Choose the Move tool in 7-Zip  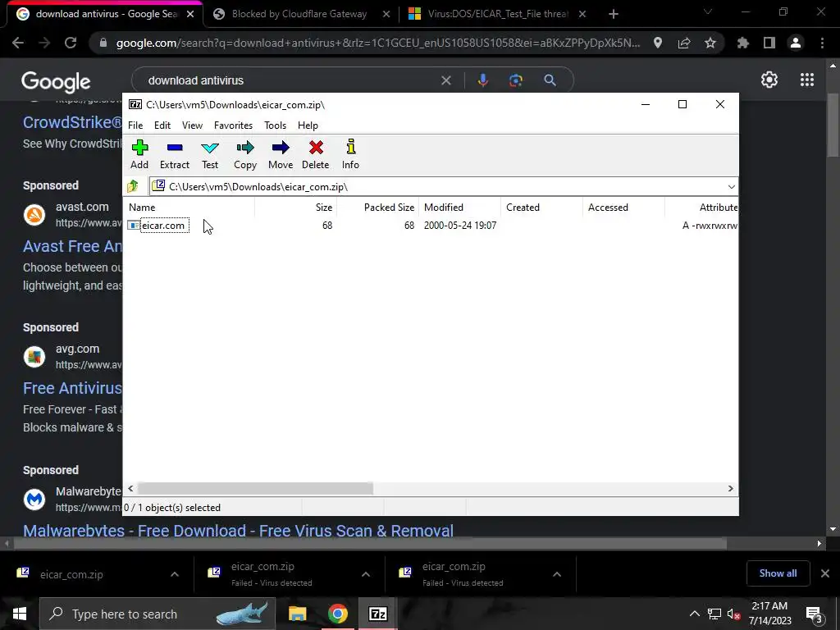(x=281, y=155)
